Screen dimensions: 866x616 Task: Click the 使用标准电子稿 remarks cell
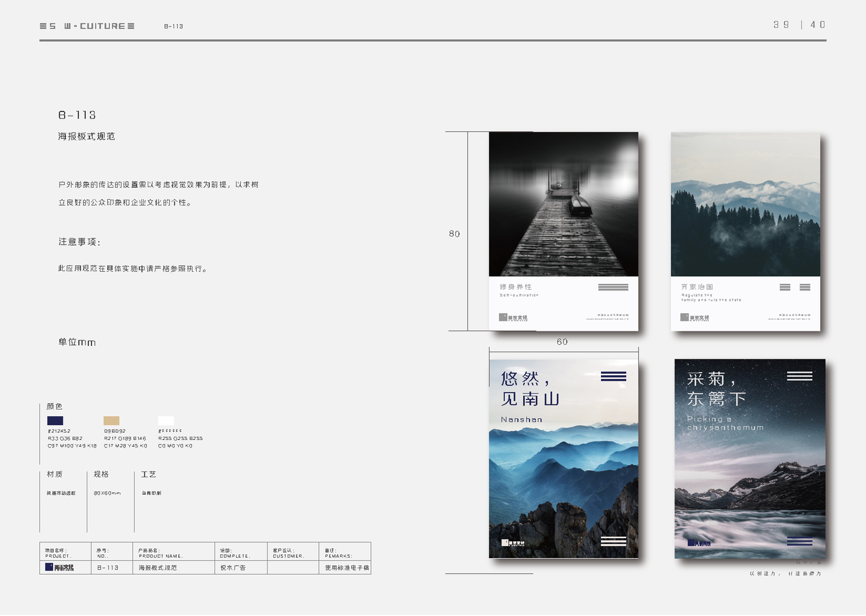(x=345, y=568)
